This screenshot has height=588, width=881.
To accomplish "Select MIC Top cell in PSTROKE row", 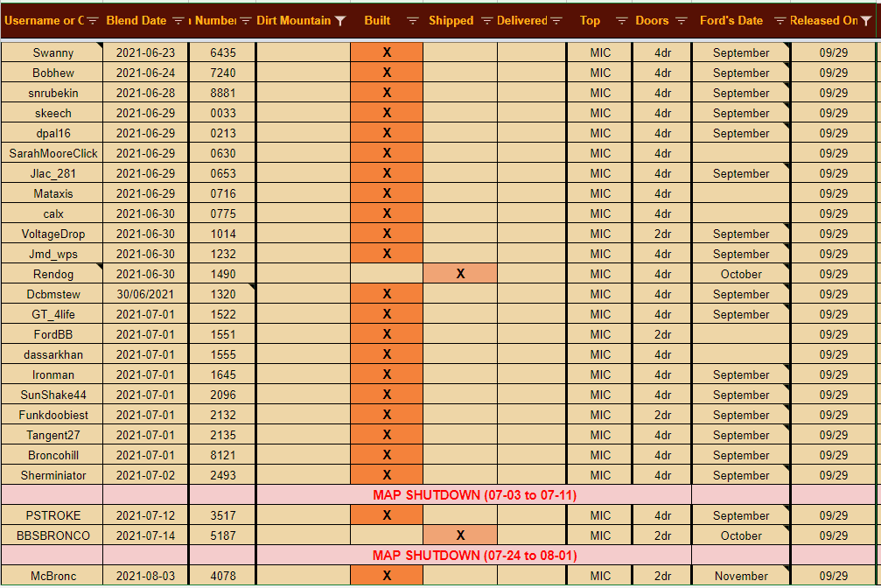I will tap(599, 516).
